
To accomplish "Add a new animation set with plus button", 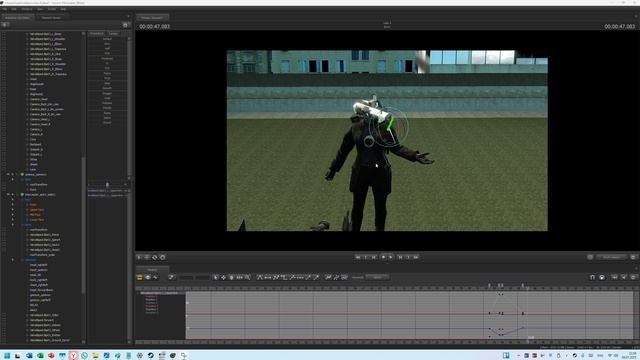I will [5, 24].
